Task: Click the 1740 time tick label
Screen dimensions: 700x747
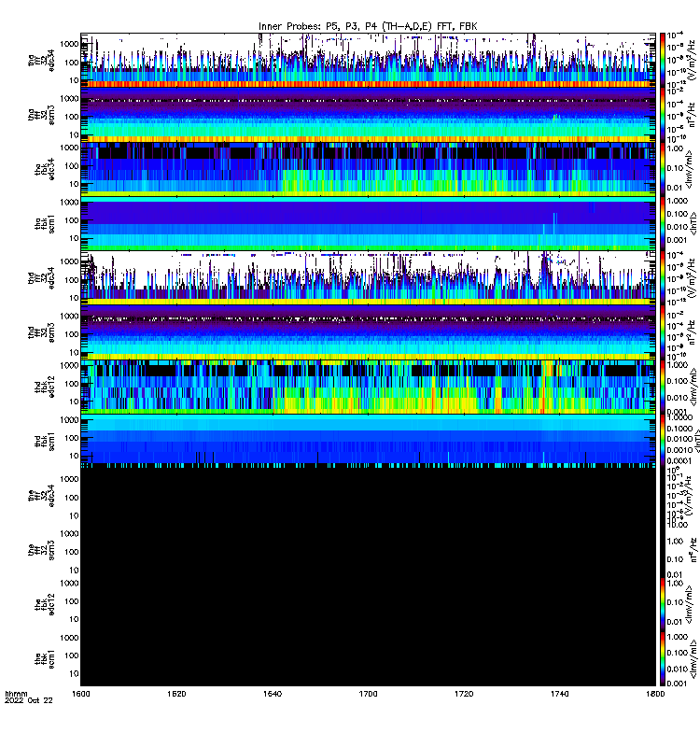Action: [559, 694]
